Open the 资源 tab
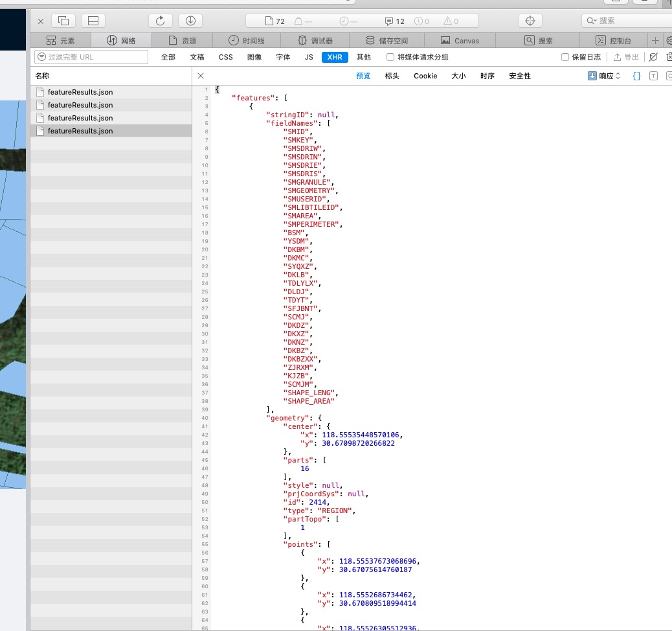Screen dimensions: 672x631 pos(183,41)
